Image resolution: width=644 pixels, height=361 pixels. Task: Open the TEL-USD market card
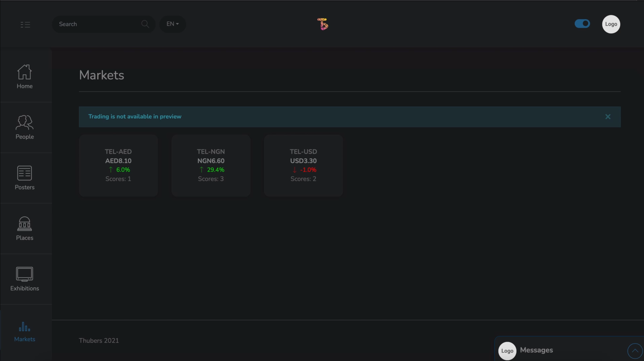(x=303, y=166)
